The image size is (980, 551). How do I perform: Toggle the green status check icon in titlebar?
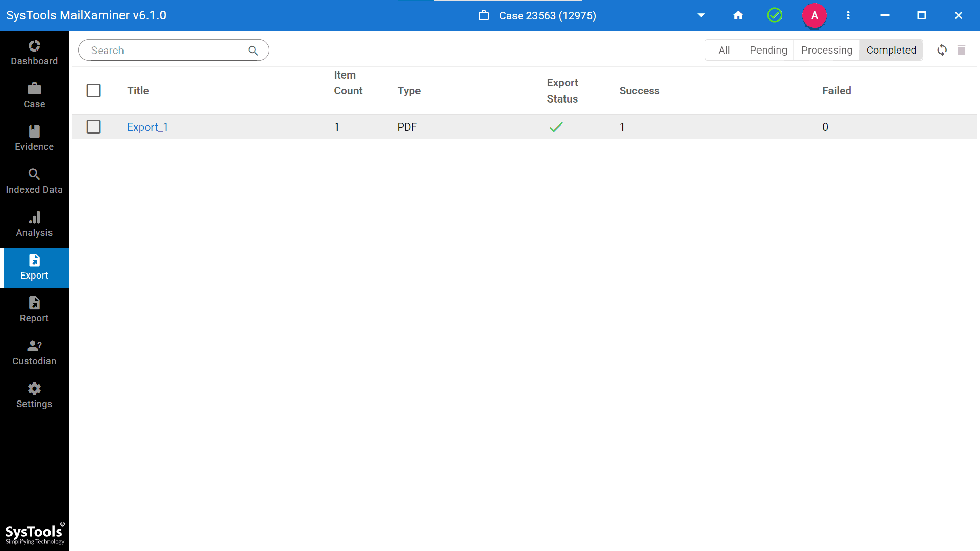774,15
